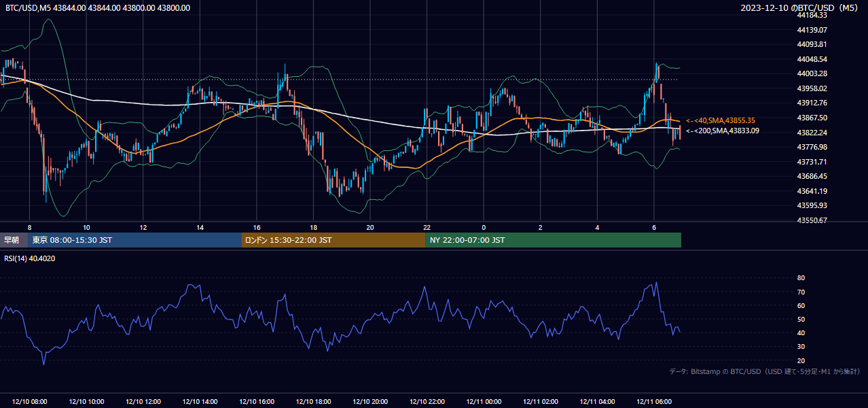Viewport: 868px width, 408px height.
Task: Click hour tick 10 under price chart
Action: (x=86, y=227)
